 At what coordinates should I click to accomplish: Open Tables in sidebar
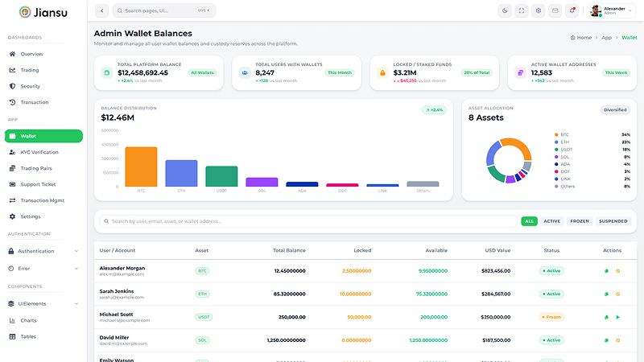point(43,336)
